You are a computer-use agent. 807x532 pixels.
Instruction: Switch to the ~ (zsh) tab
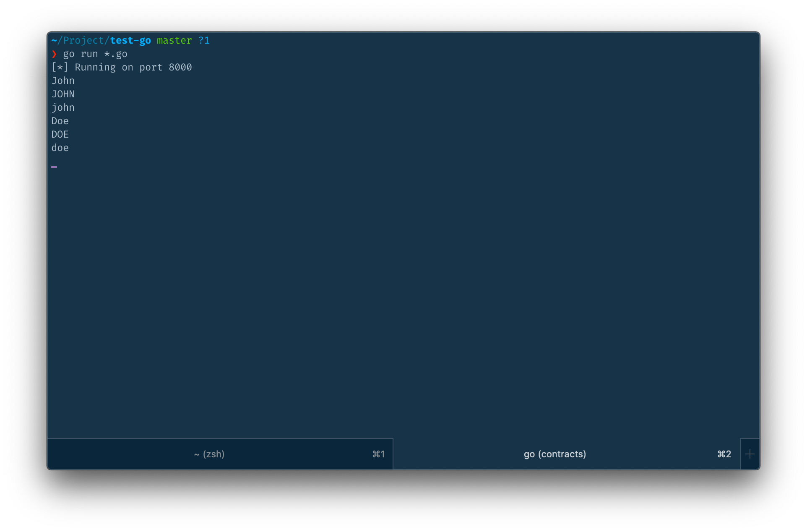pos(220,454)
